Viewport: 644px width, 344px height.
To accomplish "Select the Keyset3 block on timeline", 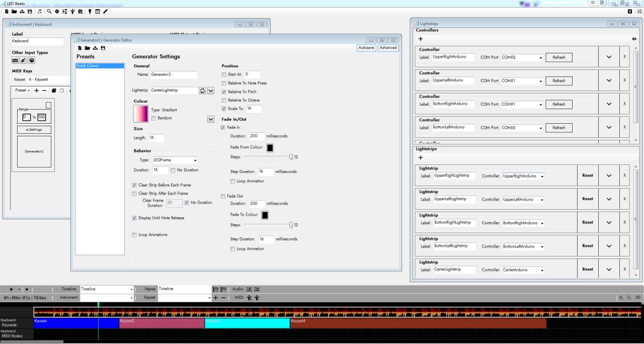I will pyautogui.click(x=247, y=323).
